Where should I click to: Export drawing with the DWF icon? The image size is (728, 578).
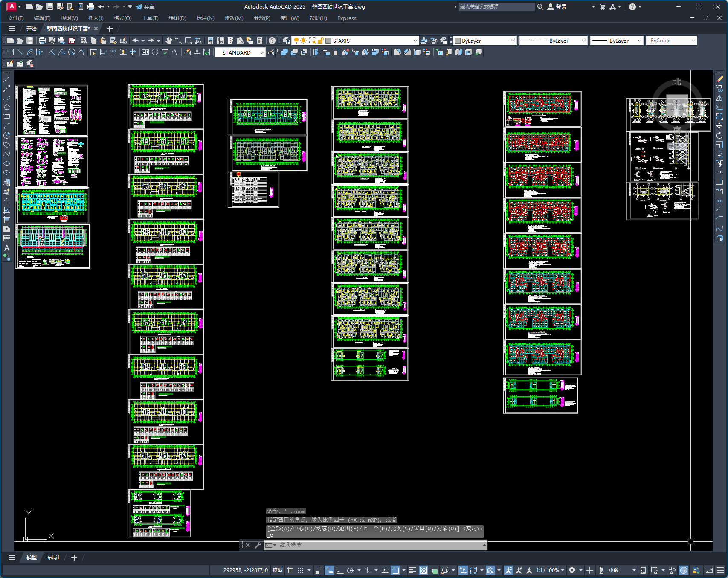(x=72, y=41)
